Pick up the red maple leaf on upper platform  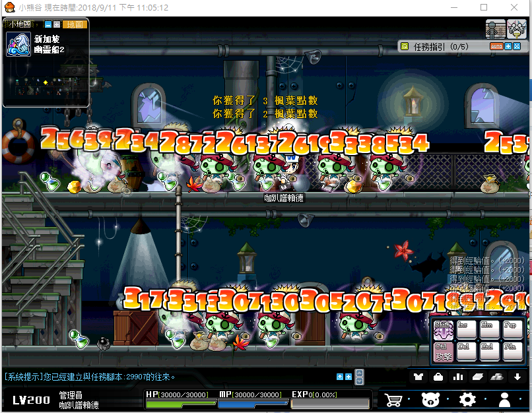tap(194, 185)
